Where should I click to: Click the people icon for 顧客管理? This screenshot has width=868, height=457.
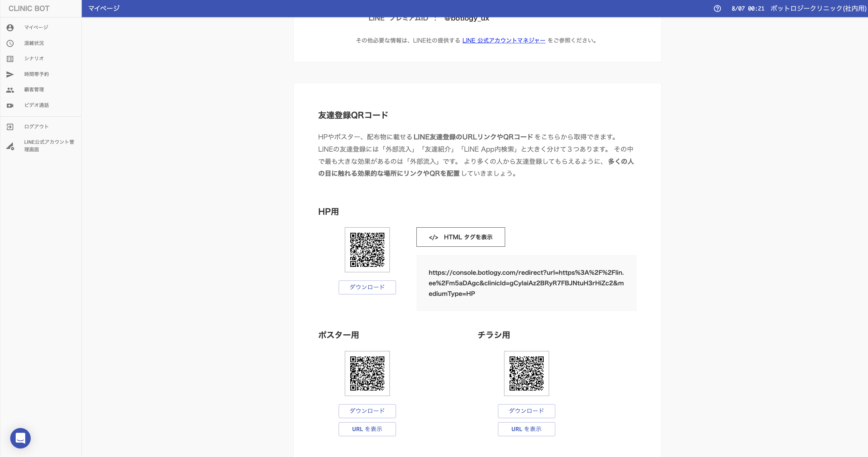(x=10, y=90)
